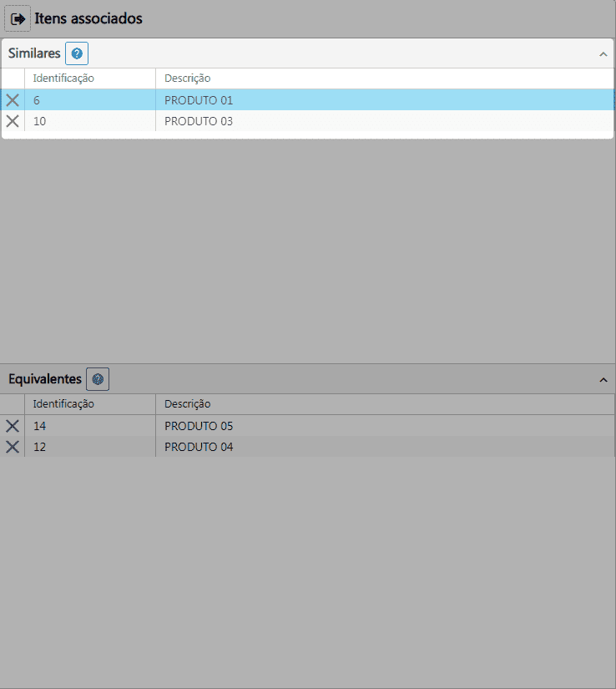Collapse the Equivalentes section chevron
The width and height of the screenshot is (616, 689).
click(x=603, y=380)
